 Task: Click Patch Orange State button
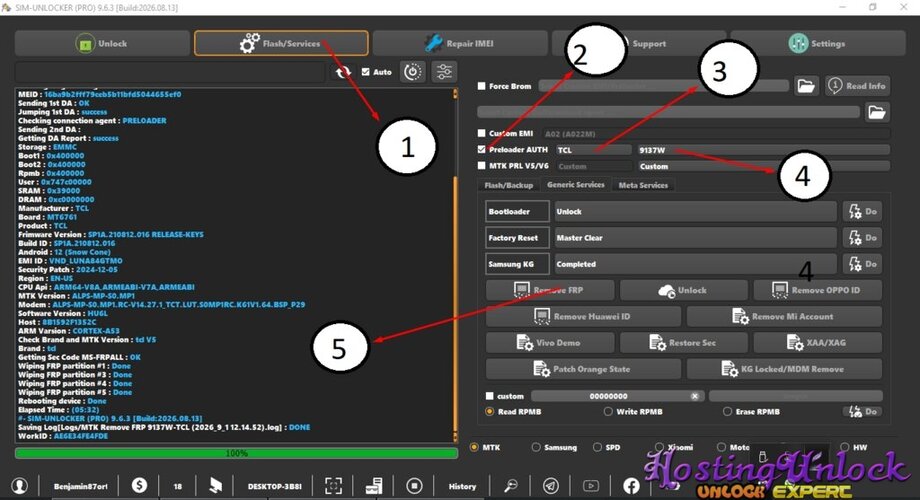coord(583,369)
